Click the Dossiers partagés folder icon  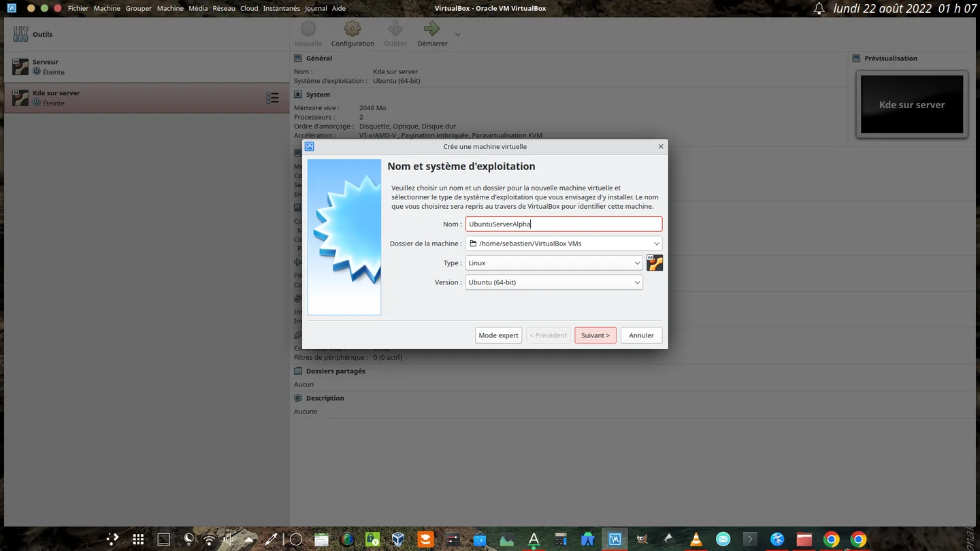pyautogui.click(x=298, y=371)
